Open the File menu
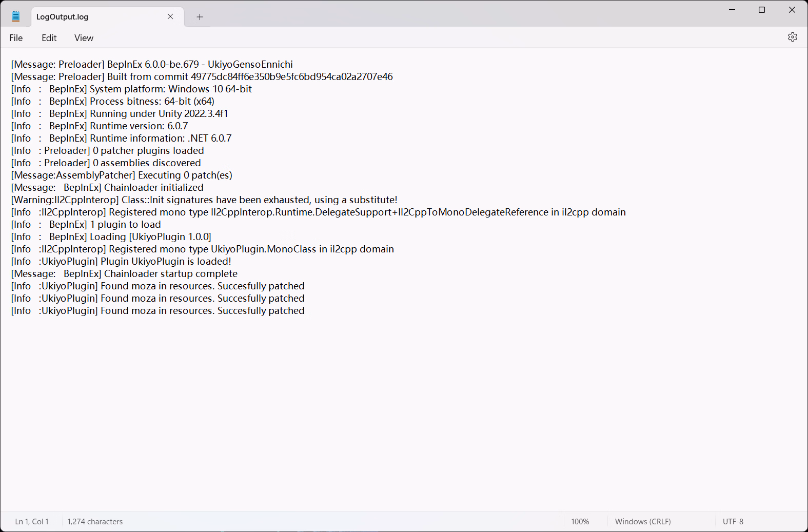 (x=16, y=38)
